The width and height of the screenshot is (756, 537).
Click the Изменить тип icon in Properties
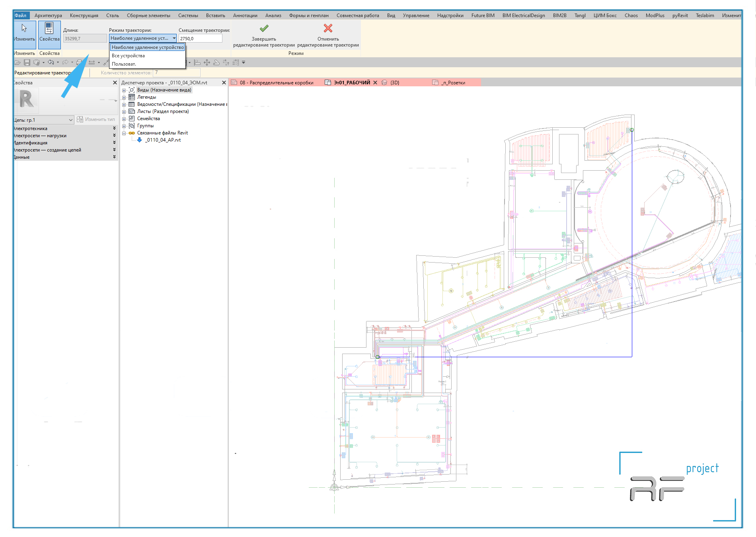point(80,119)
